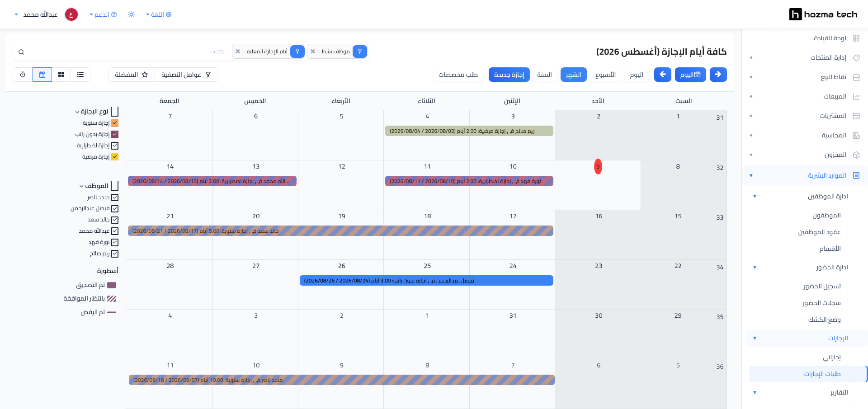Viewport: 868px width, 409px height.
Task: Switch calendar scale to السنة year view
Action: (x=544, y=75)
